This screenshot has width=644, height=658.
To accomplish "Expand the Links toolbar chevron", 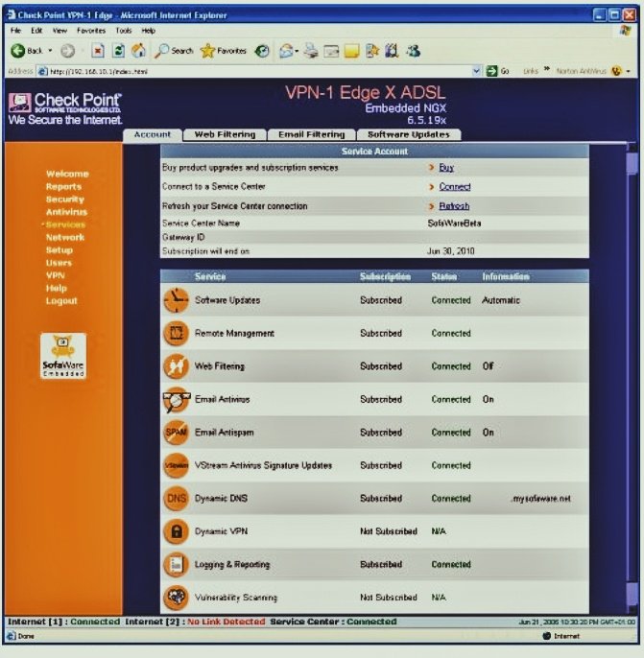I will [547, 69].
